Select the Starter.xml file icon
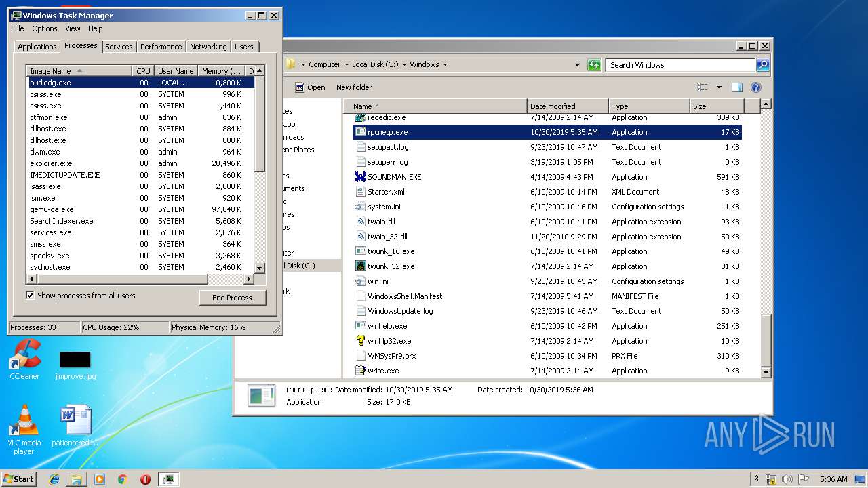 361,192
